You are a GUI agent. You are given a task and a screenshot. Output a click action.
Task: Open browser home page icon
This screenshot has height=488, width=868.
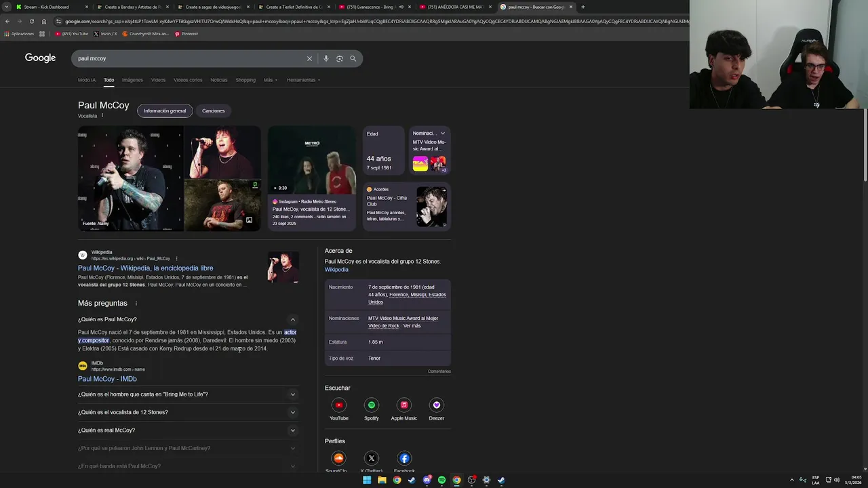44,21
